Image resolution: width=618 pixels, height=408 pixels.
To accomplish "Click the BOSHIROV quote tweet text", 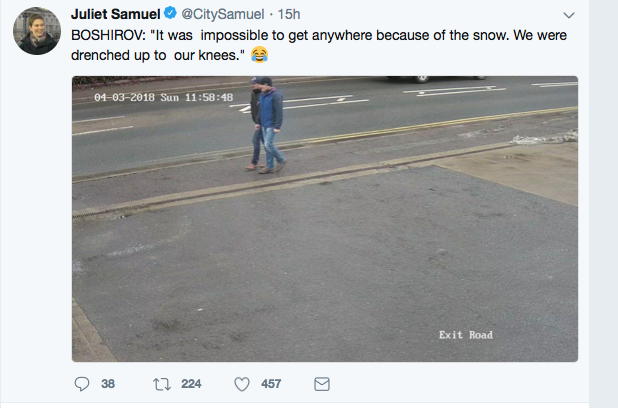I will click(x=300, y=34).
